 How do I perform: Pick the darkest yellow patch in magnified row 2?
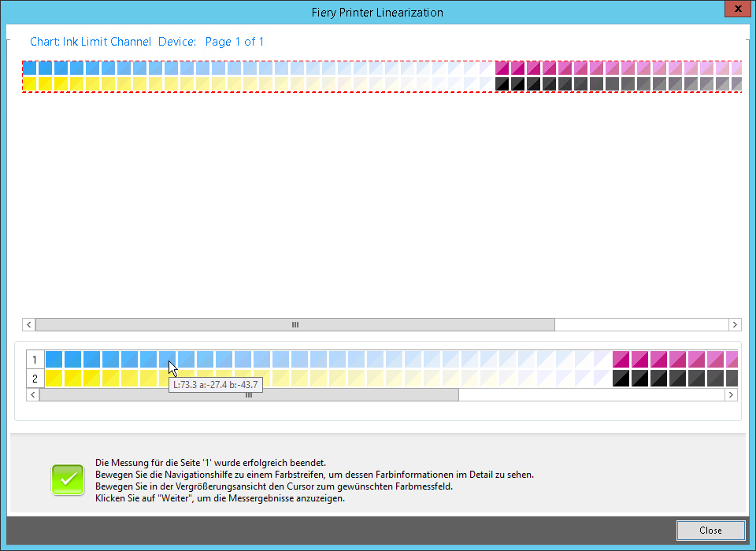[54, 379]
